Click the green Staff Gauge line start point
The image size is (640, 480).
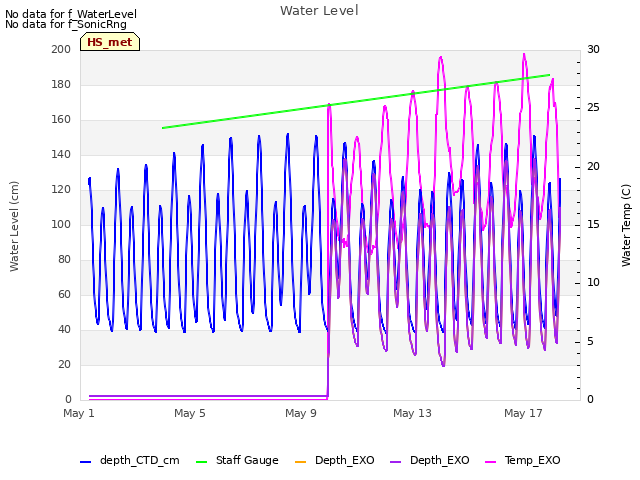(163, 128)
